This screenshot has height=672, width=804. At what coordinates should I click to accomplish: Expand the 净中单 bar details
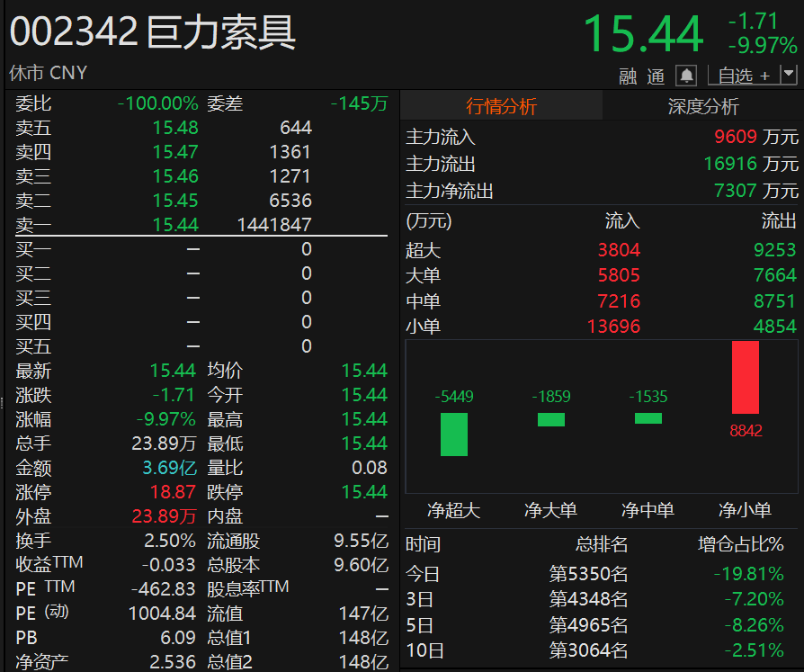click(x=648, y=417)
